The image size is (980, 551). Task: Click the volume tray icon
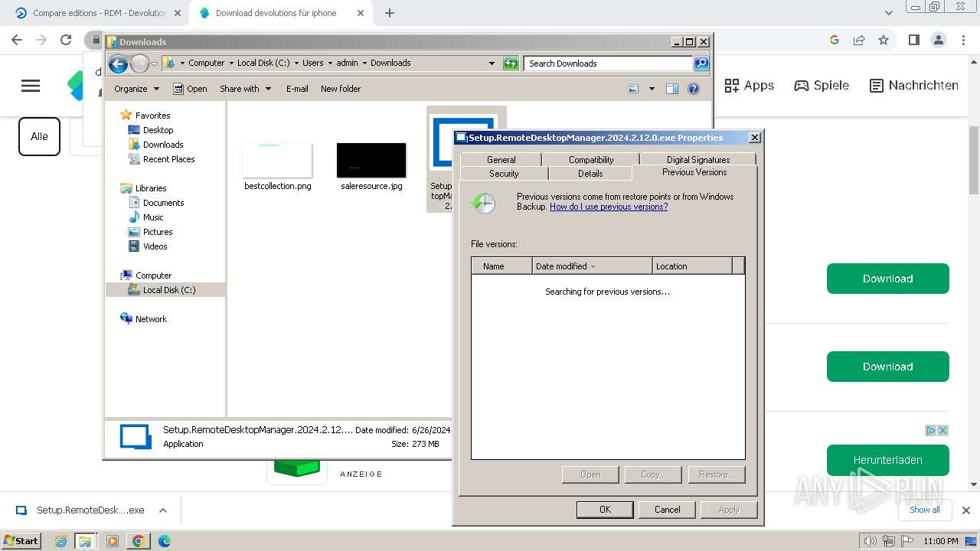pyautogui.click(x=871, y=541)
